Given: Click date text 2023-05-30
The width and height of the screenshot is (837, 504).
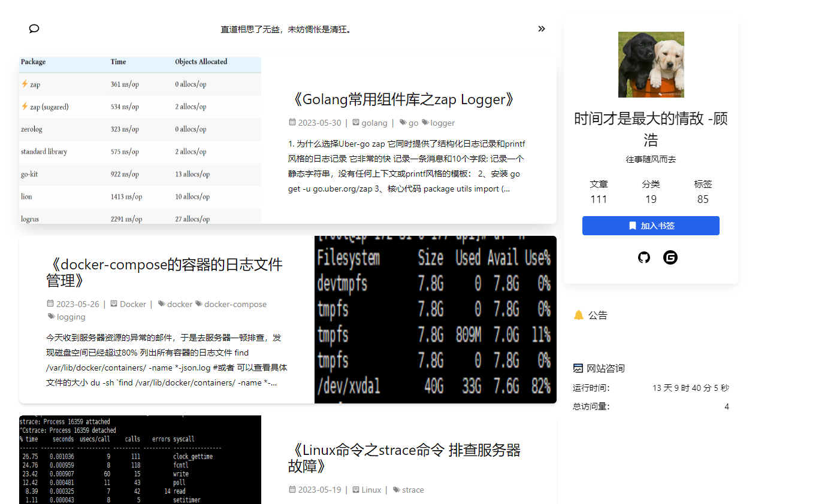Looking at the screenshot, I should (319, 123).
